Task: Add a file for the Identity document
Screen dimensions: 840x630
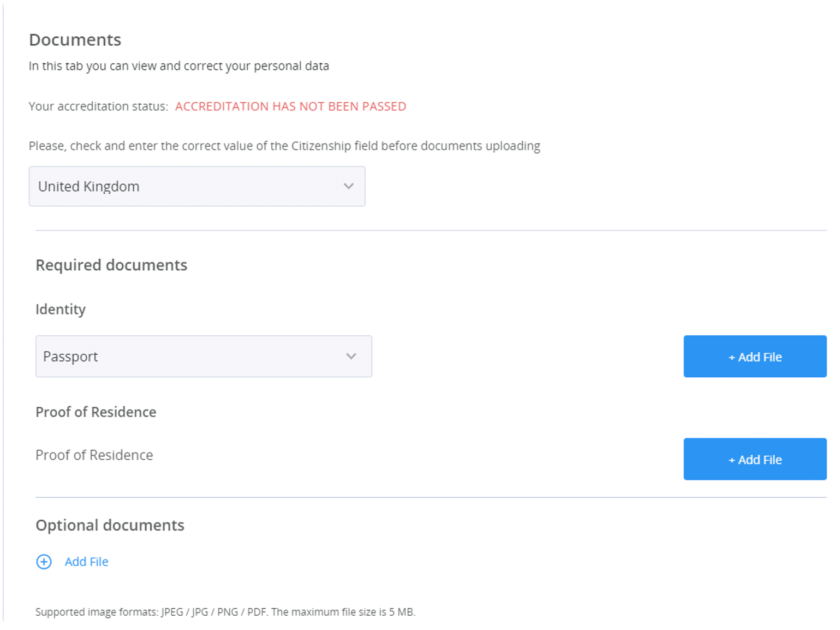Action: (x=755, y=356)
